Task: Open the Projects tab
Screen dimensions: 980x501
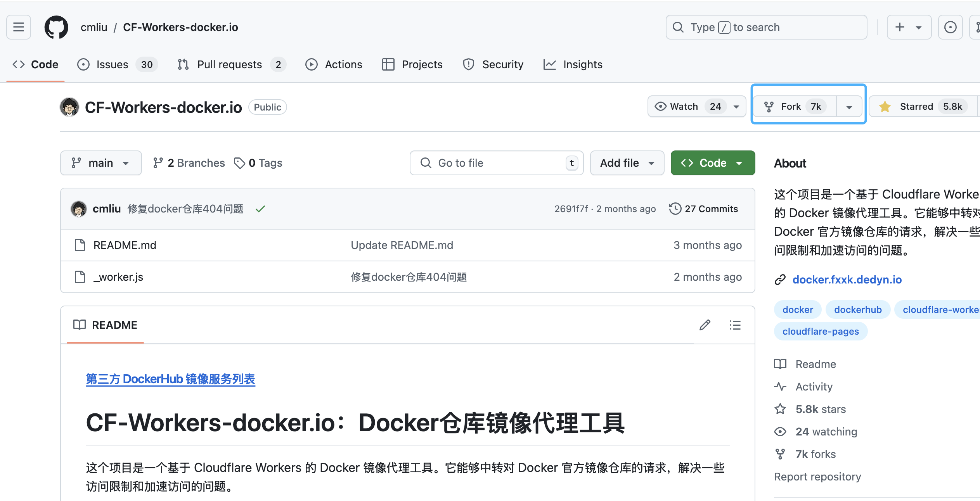Action: pos(412,64)
